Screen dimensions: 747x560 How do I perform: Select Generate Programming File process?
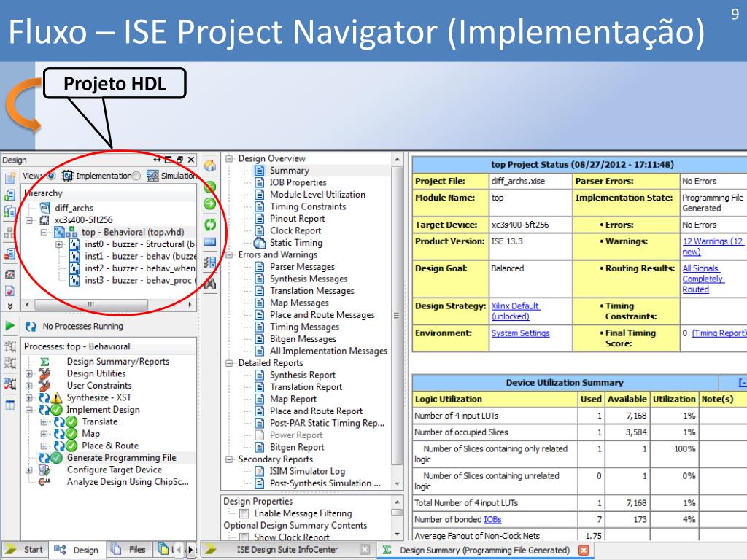click(122, 458)
